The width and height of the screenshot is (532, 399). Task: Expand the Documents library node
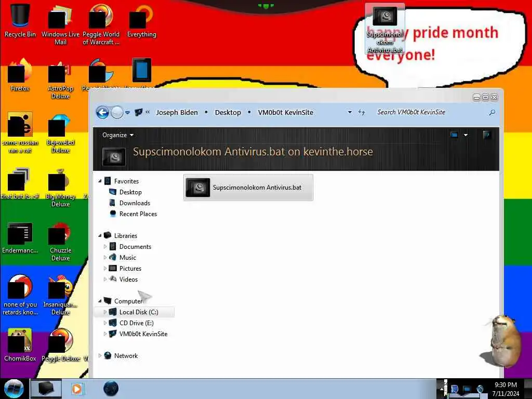(105, 247)
